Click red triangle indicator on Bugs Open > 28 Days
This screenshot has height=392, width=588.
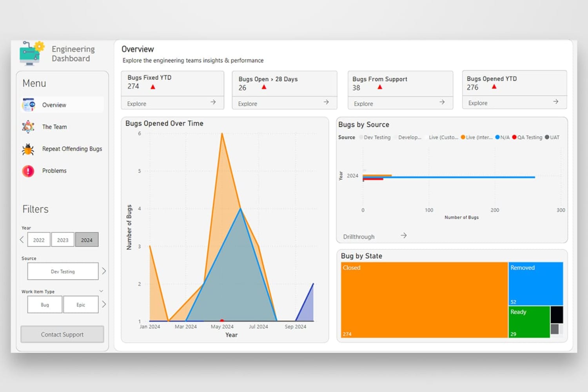click(x=264, y=87)
